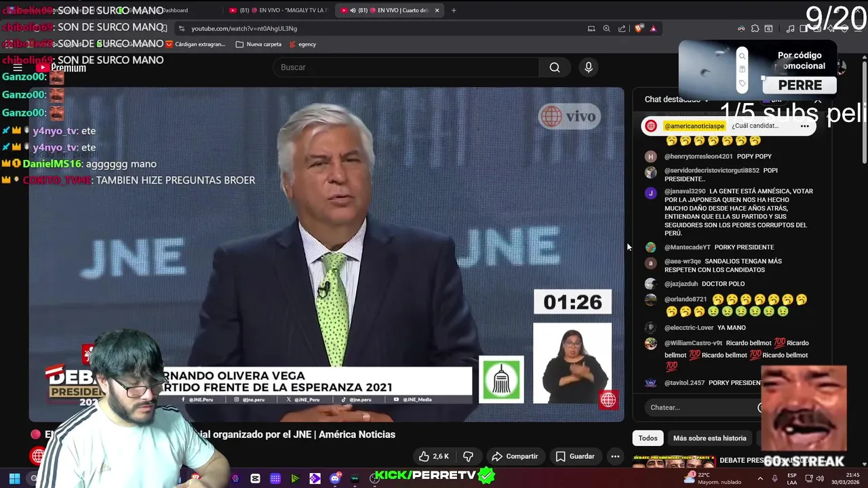This screenshot has height=488, width=868.
Task: Save the video with Guardar
Action: (575, 456)
